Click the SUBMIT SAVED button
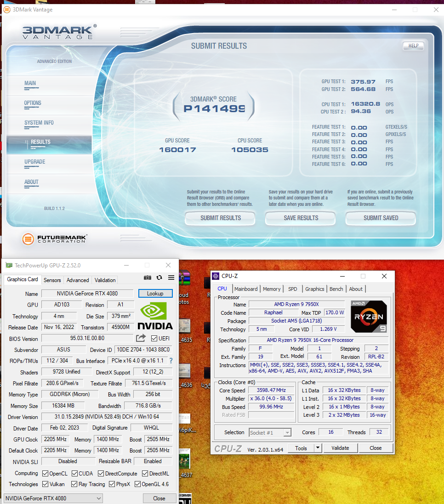Screen dimensions: 444x504 point(381,218)
